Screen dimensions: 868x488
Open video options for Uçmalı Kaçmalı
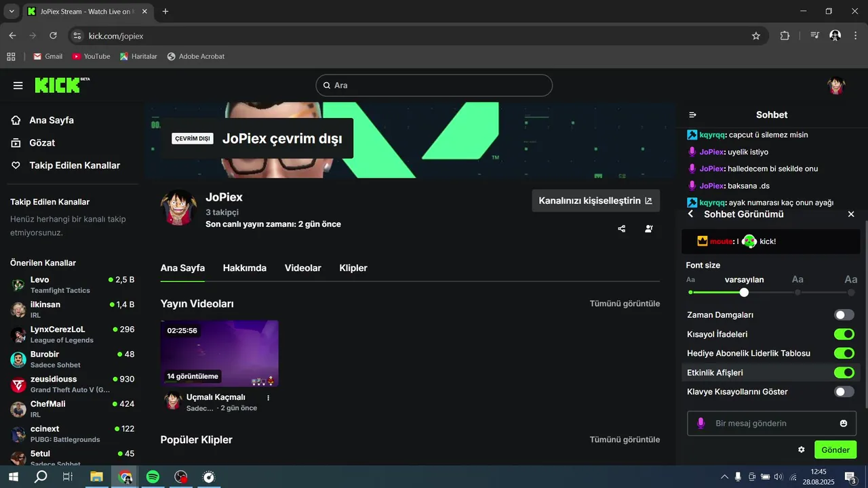coord(269,398)
